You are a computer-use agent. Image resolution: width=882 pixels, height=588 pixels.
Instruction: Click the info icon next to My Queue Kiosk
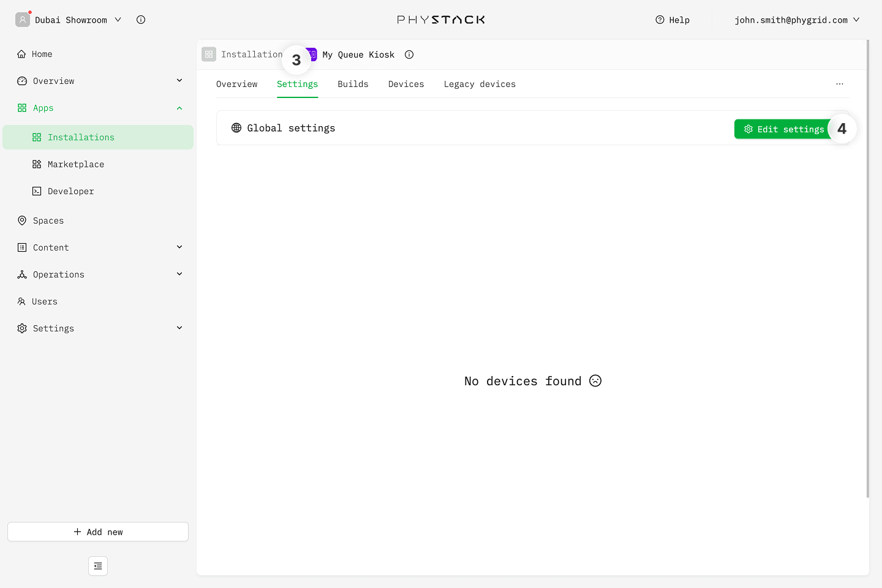pyautogui.click(x=409, y=55)
